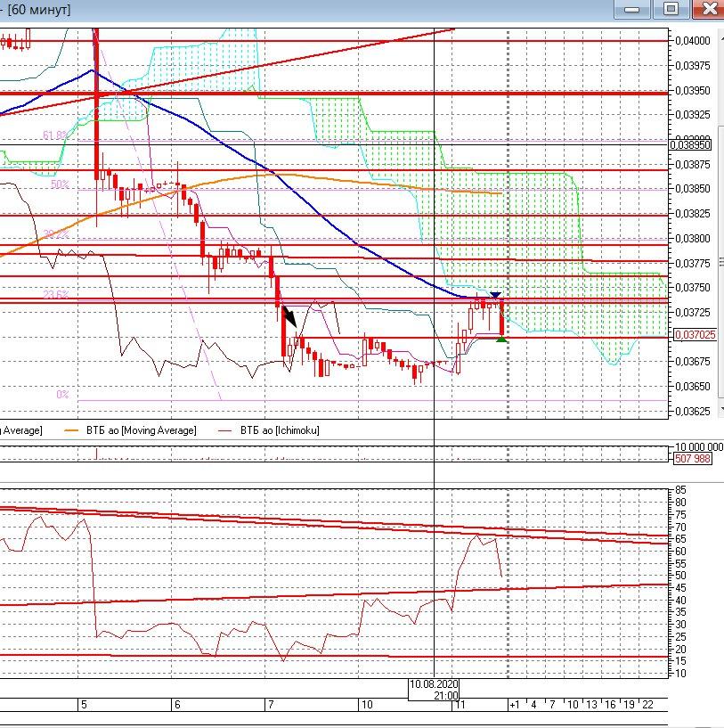The image size is (724, 728).
Task: Click the ВТБ ао [Moving Average] legend label
Action: 141,430
